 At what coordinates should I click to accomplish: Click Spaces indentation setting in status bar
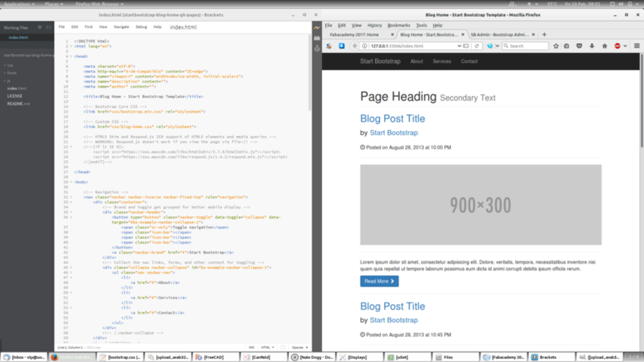coord(299,348)
